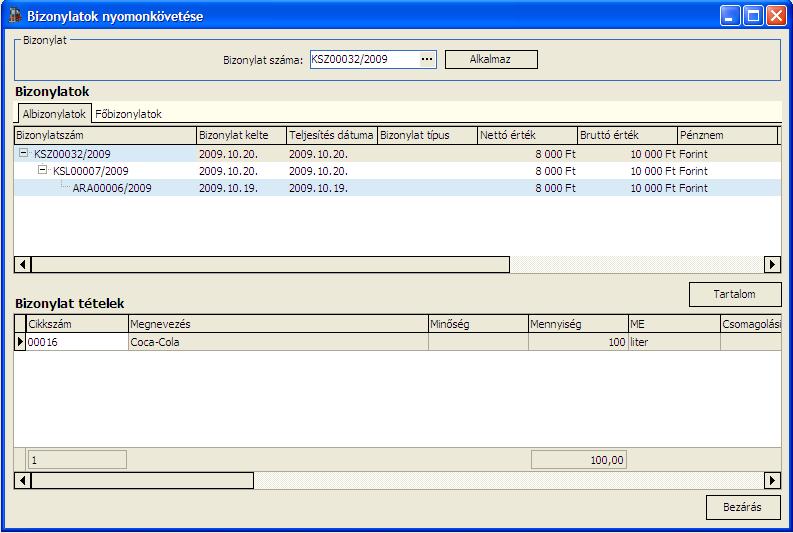Click the footer total field showing 100,00

coord(579,460)
